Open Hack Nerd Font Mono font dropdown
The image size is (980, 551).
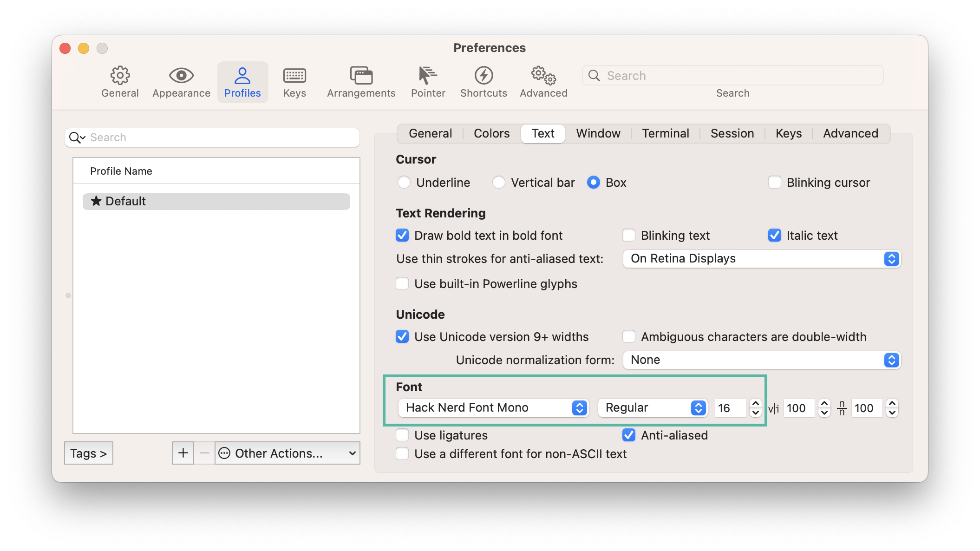493,408
